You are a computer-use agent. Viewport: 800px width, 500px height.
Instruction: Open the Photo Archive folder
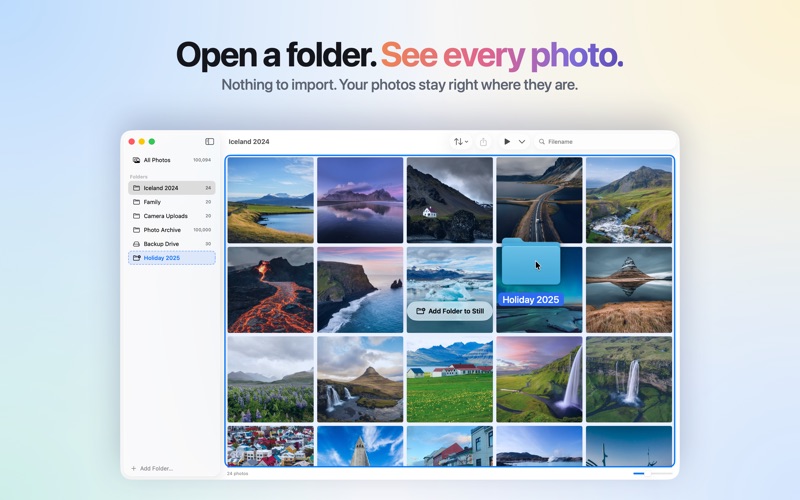(171, 230)
